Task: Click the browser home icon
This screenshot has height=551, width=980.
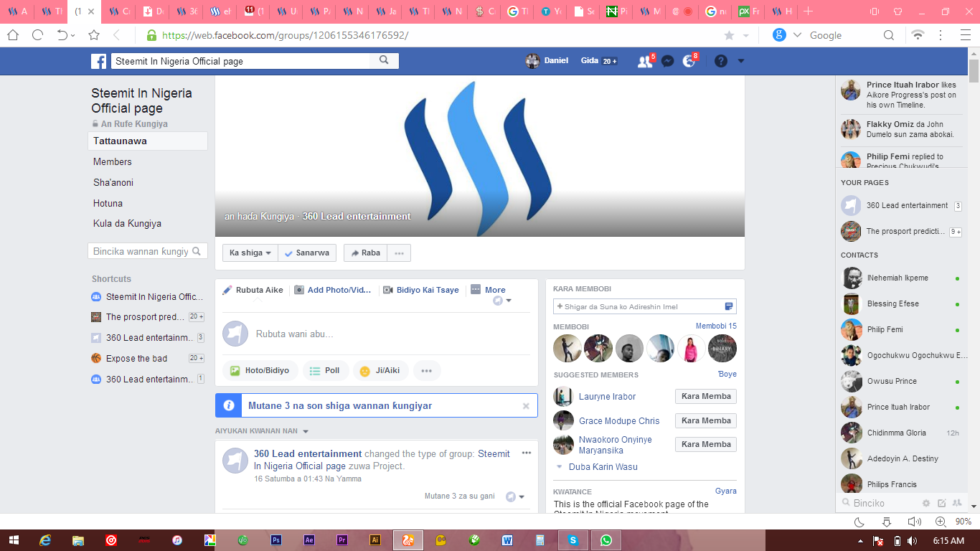Action: pos(13,34)
